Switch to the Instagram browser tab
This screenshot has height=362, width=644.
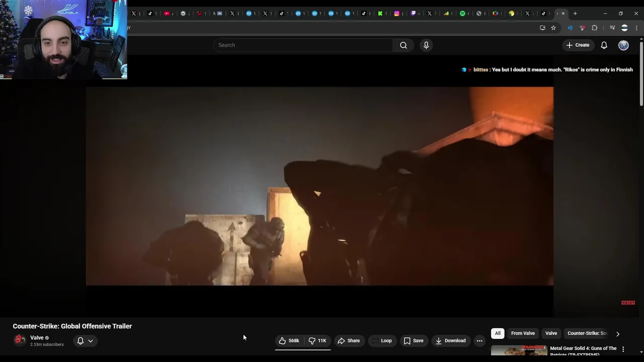pyautogui.click(x=397, y=14)
